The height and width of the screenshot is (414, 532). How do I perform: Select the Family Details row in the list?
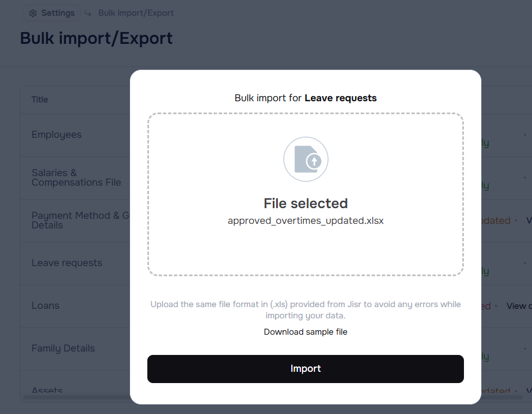coord(63,348)
